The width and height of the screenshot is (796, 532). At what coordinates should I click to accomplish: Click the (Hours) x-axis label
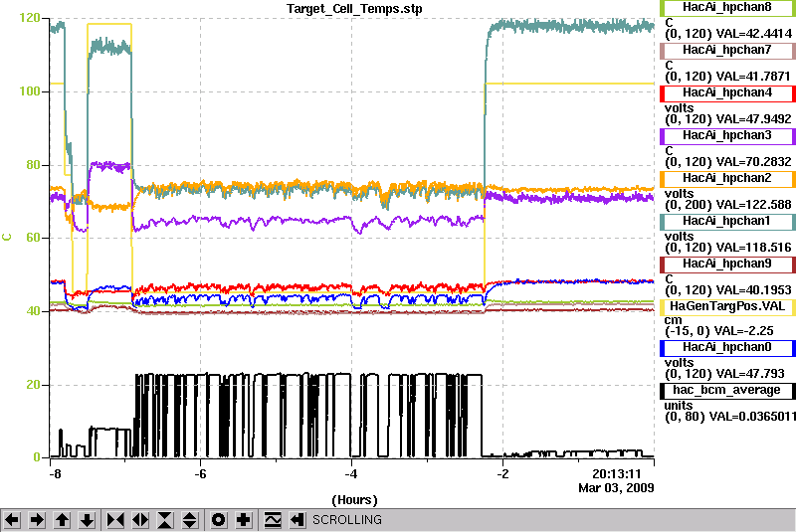click(354, 500)
